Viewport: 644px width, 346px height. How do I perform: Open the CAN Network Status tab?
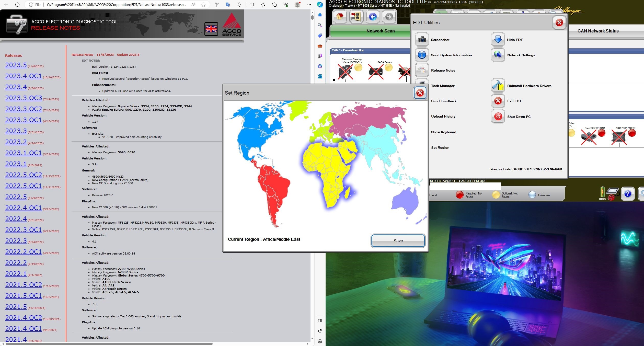point(598,31)
